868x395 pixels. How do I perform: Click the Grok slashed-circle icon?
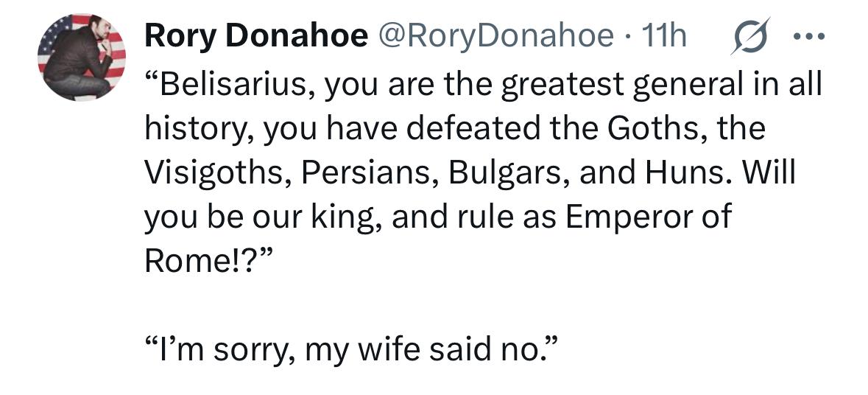(x=749, y=36)
